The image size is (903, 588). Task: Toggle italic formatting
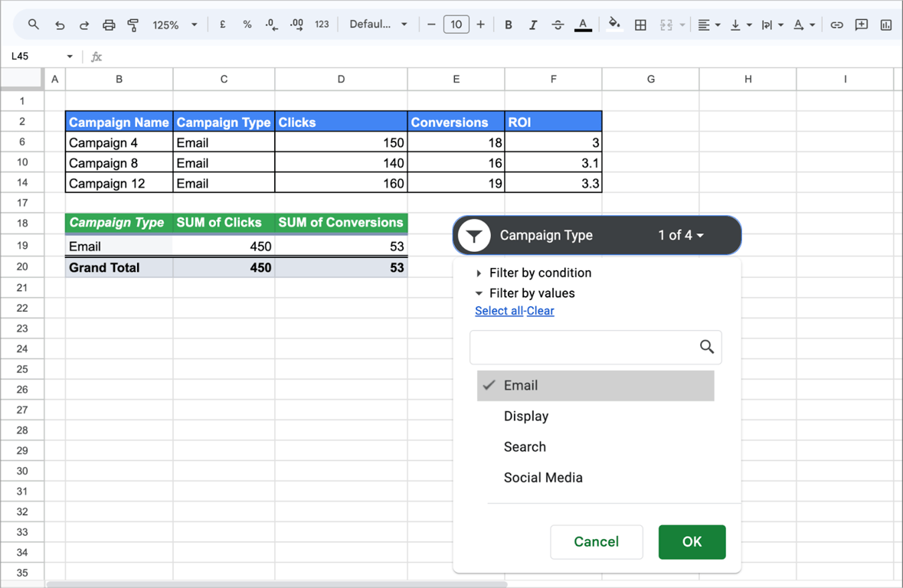[533, 24]
